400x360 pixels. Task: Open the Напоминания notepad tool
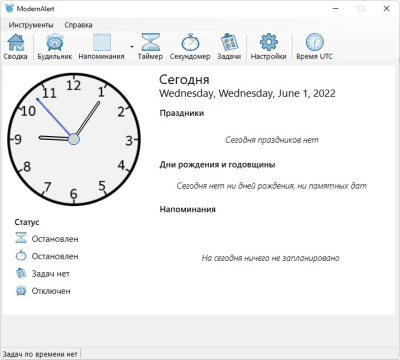coord(102,43)
